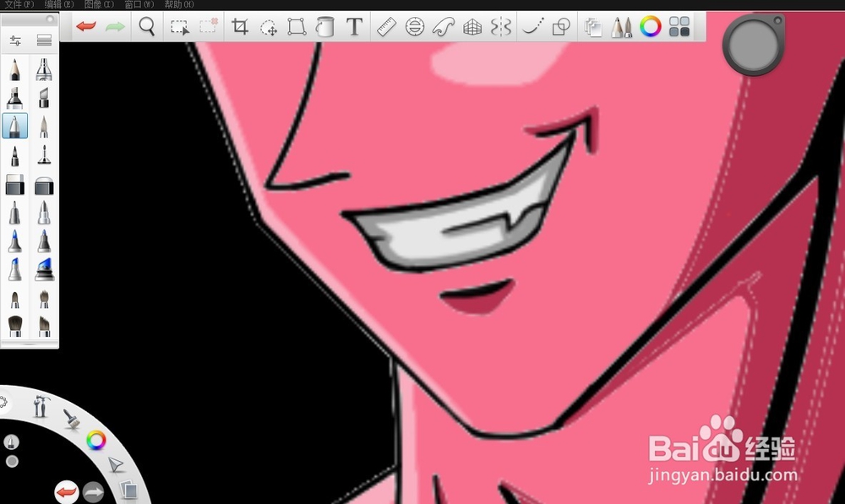The height and width of the screenshot is (504, 845).
Task: Select the Zoom magnifier tool
Action: click(x=146, y=26)
